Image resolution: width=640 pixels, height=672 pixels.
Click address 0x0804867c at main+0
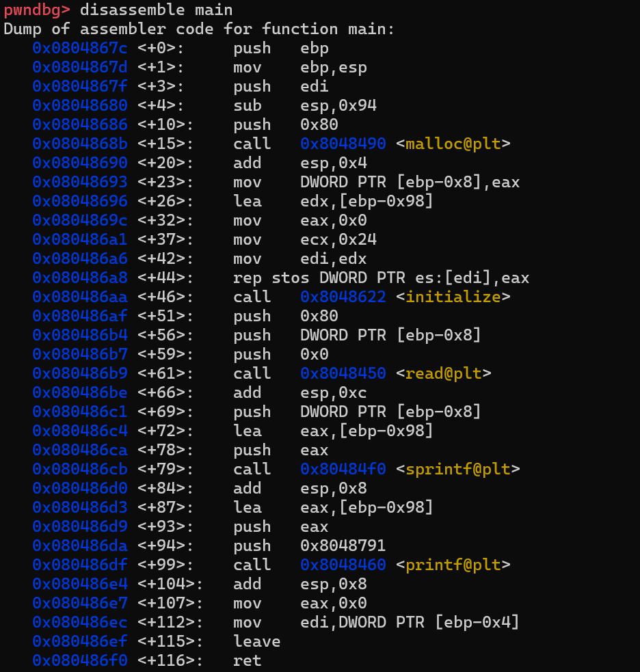(79, 48)
